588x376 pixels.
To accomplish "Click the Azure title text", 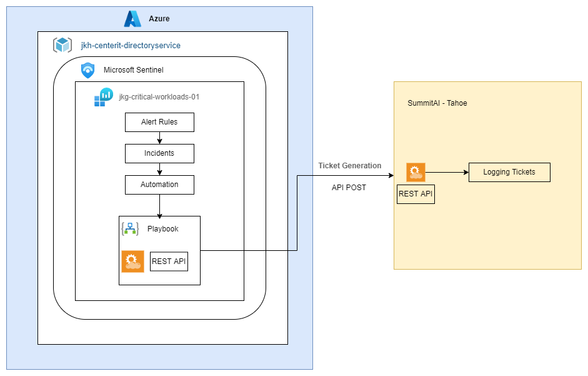I will [159, 19].
